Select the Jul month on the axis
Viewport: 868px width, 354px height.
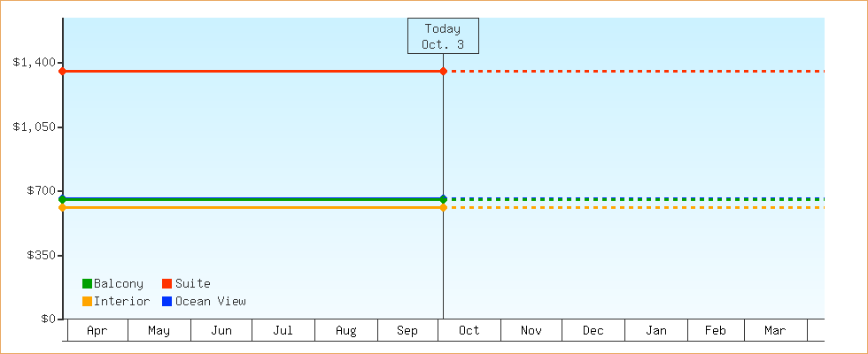tap(283, 330)
